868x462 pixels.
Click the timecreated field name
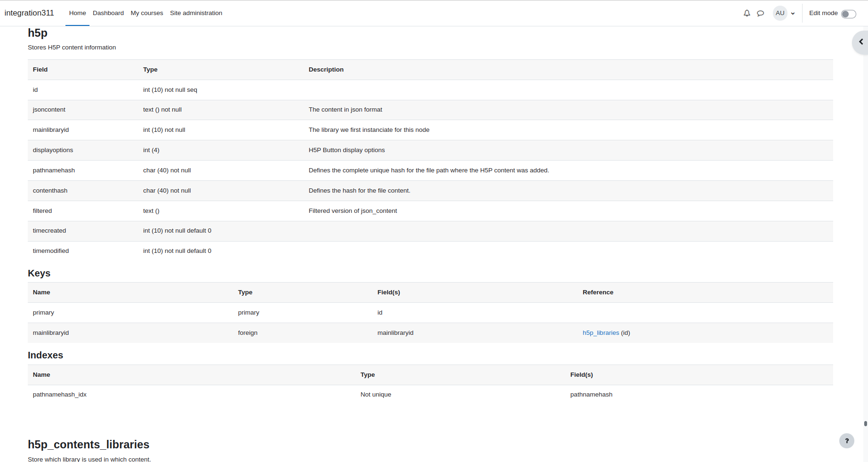click(49, 231)
